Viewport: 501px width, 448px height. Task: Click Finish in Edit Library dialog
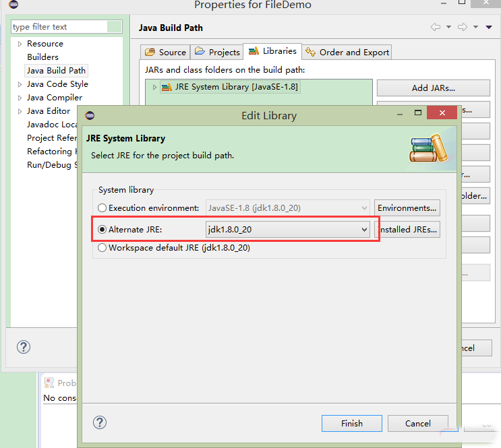click(x=352, y=424)
